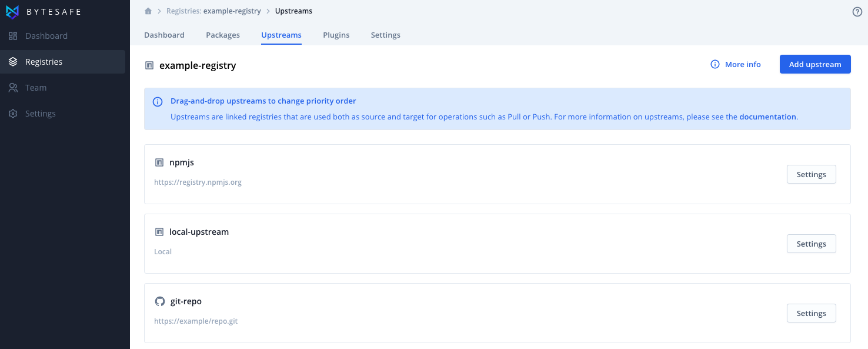This screenshot has height=349, width=868.
Task: Select the local-upstream card title
Action: (199, 232)
